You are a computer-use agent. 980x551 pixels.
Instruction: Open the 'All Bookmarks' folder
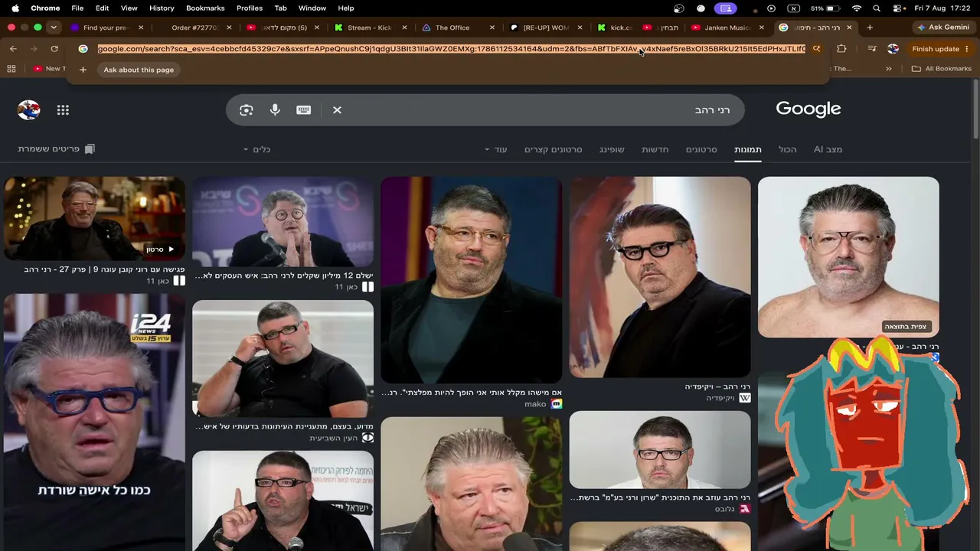(x=941, y=69)
